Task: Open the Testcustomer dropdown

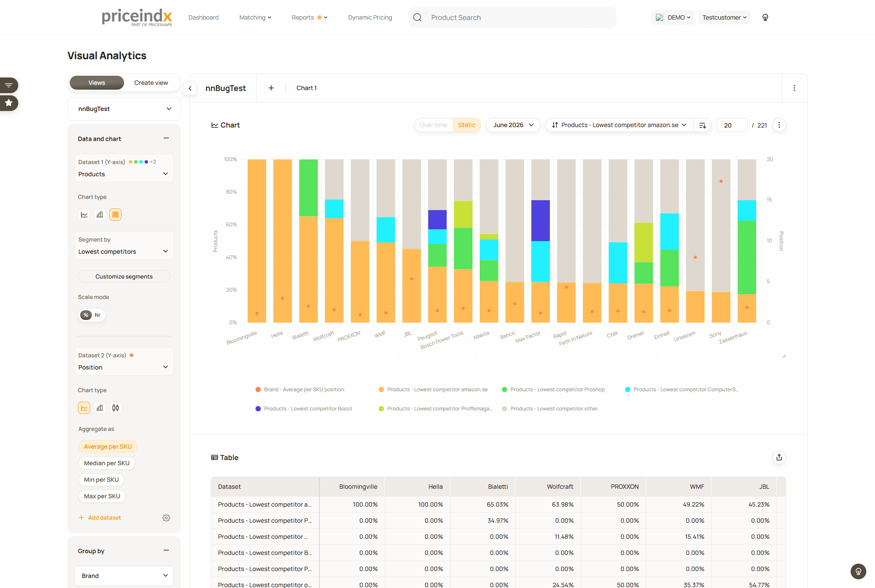Action: (x=724, y=17)
